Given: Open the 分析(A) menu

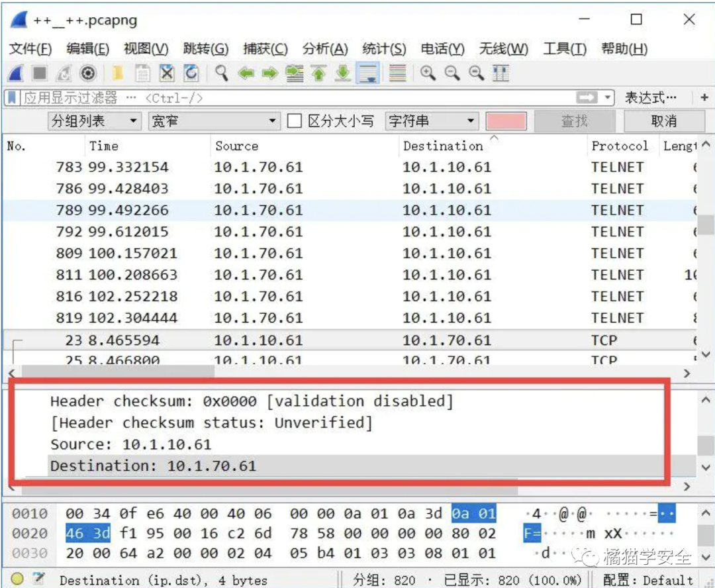Looking at the screenshot, I should point(325,49).
